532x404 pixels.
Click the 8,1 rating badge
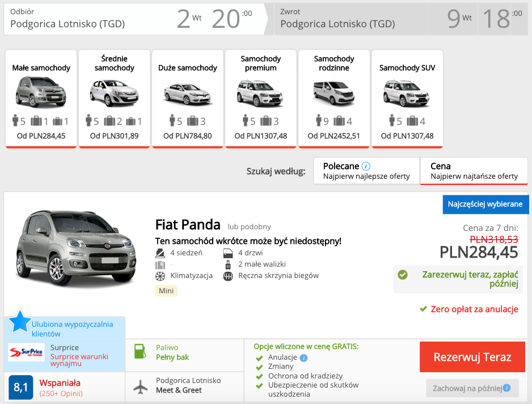[20, 387]
